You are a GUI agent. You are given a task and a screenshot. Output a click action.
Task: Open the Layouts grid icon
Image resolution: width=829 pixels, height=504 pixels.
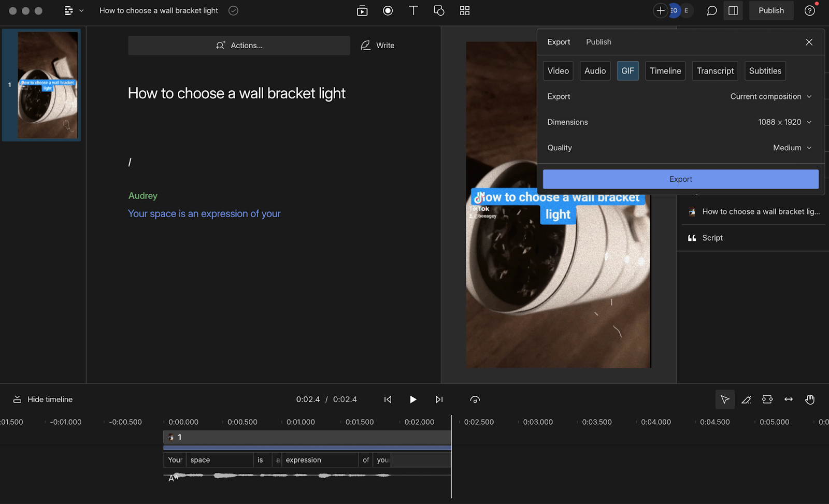pyautogui.click(x=464, y=10)
